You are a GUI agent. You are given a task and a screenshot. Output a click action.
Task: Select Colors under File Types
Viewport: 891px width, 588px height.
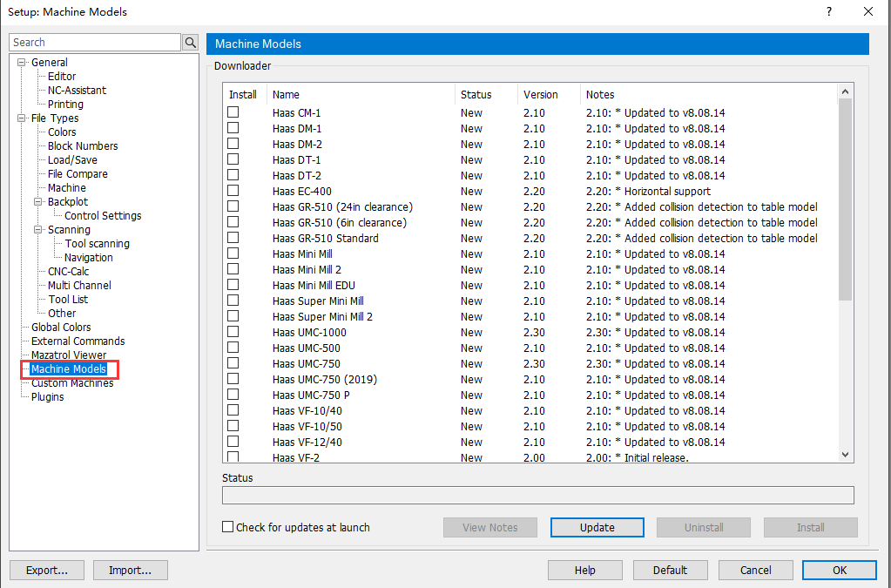click(x=61, y=132)
